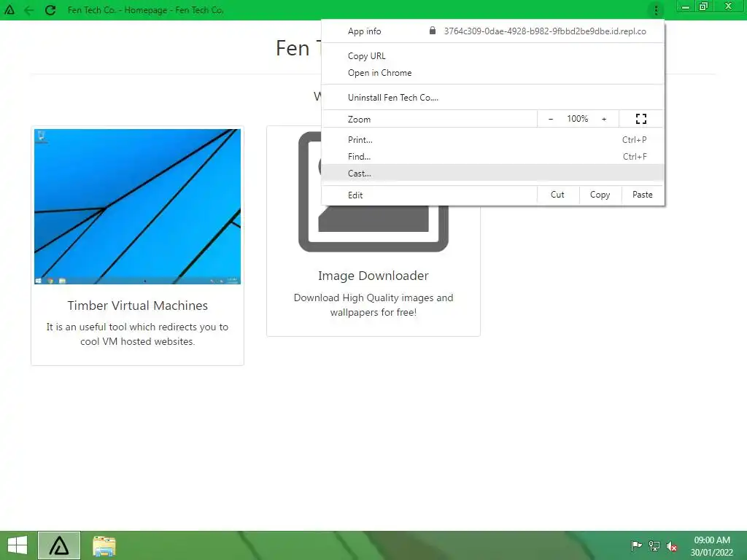Click the Timber Virtual Machines title
Image resolution: width=747 pixels, height=560 pixels.
[x=137, y=306]
